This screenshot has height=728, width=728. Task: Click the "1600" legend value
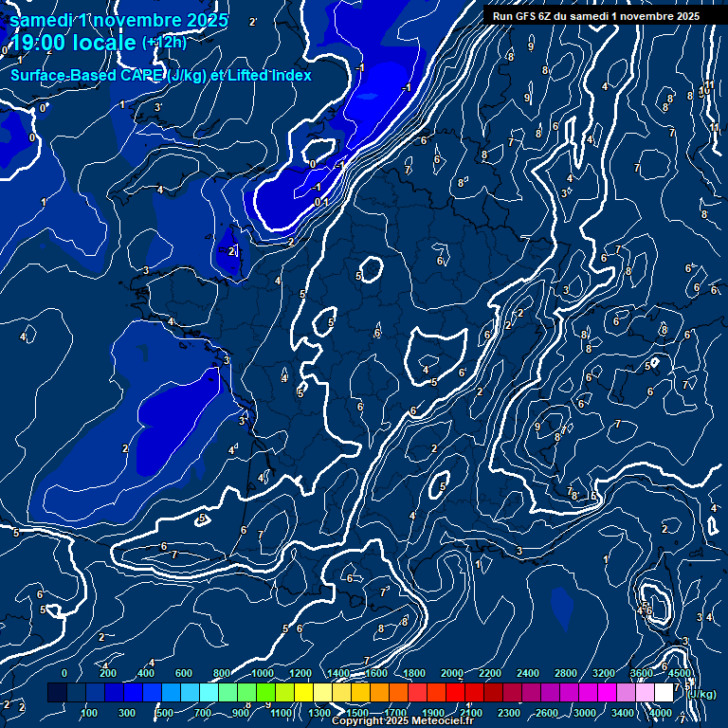point(376,673)
